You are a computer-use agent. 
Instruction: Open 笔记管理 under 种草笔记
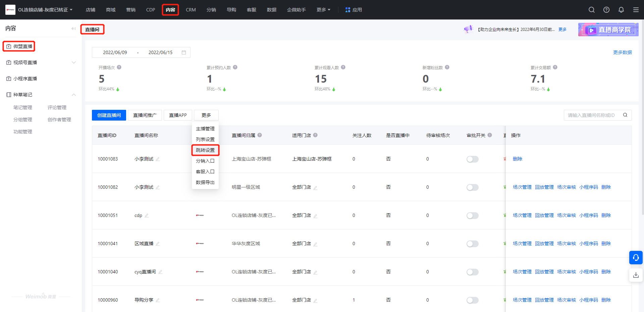pyautogui.click(x=23, y=107)
